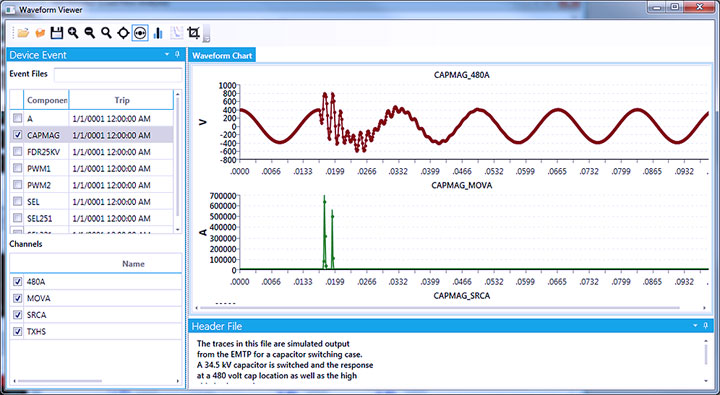720x395 pixels.
Task: Uncheck the TXHS channel checkbox
Action: 17,331
